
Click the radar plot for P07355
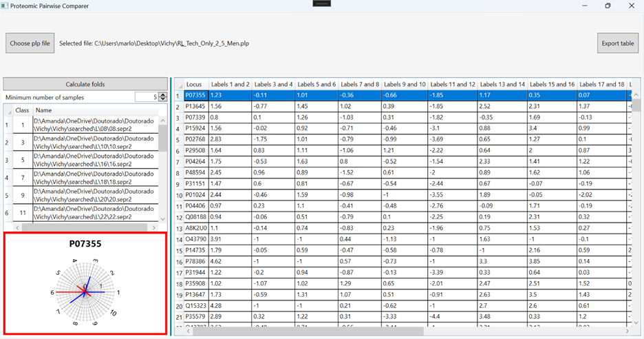pos(85,291)
